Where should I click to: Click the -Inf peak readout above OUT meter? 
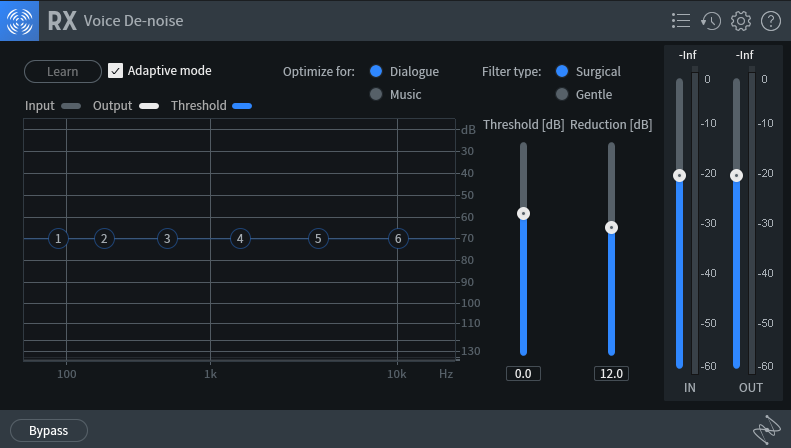[x=744, y=54]
